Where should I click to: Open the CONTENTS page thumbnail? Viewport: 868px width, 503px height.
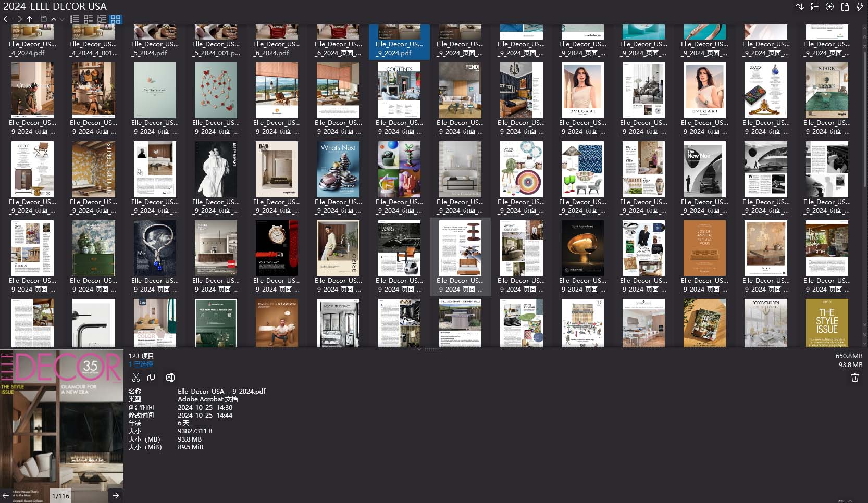pos(400,91)
